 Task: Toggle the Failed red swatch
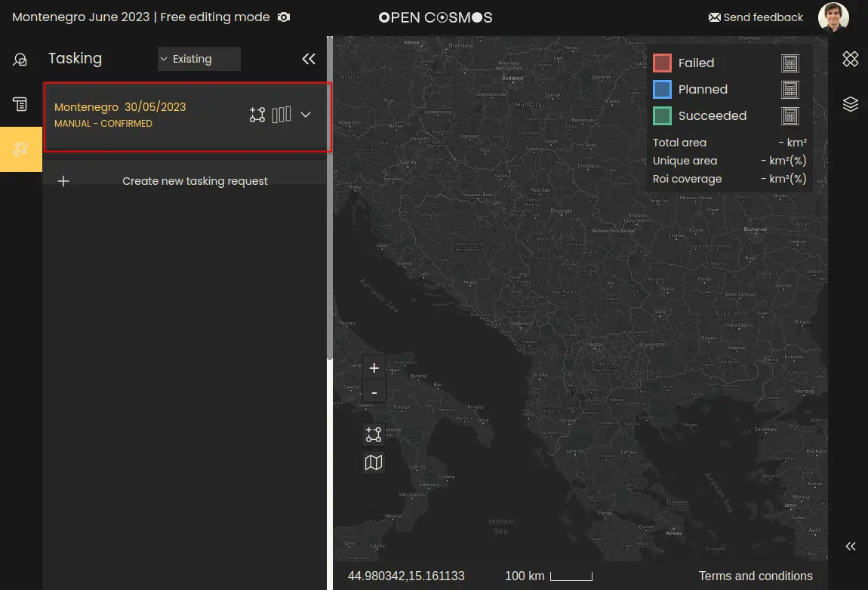(x=662, y=63)
